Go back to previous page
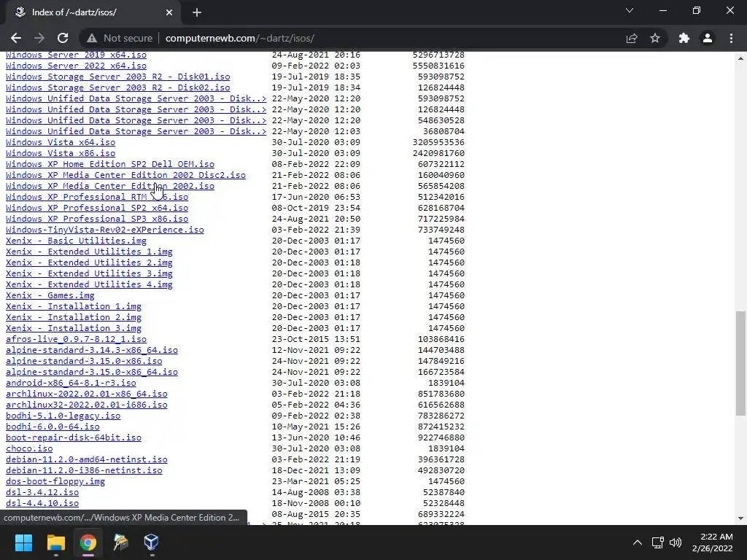Screen dimensions: 747x560 pos(16,38)
